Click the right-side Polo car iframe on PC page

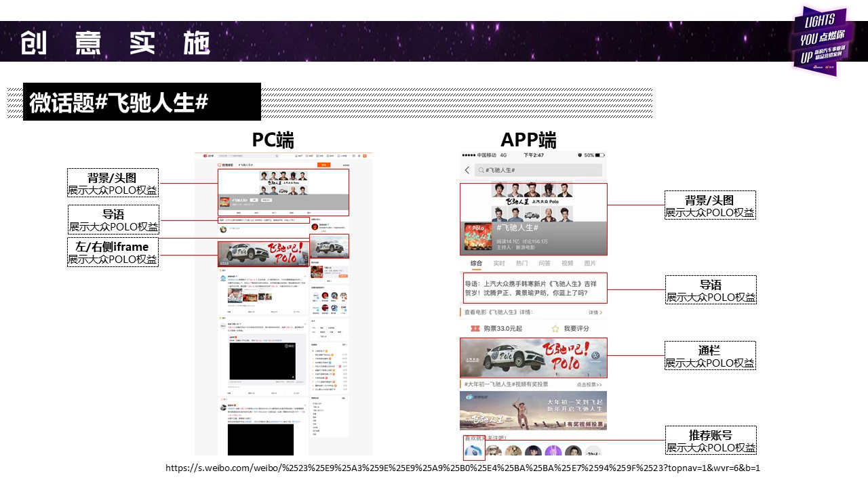330,246
